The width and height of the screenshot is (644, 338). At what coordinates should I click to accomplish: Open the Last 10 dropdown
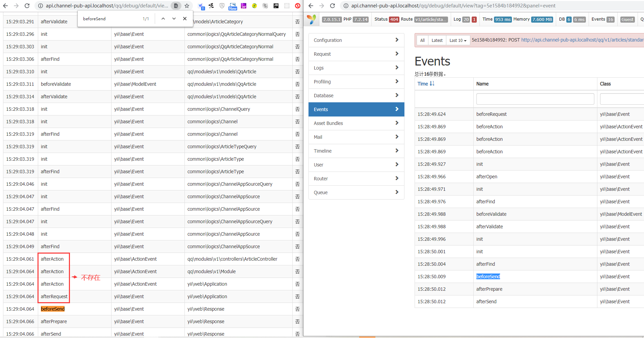click(458, 40)
